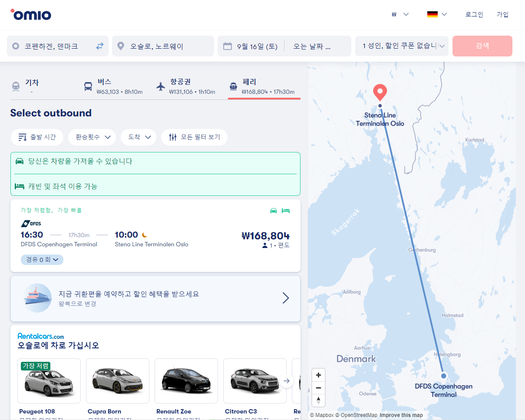Open 모든 필터 보기 all filters
This screenshot has width=525, height=420.
click(194, 137)
